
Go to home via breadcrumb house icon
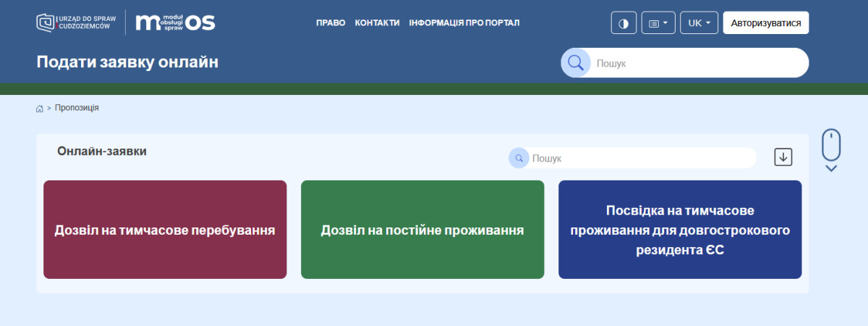click(x=40, y=108)
